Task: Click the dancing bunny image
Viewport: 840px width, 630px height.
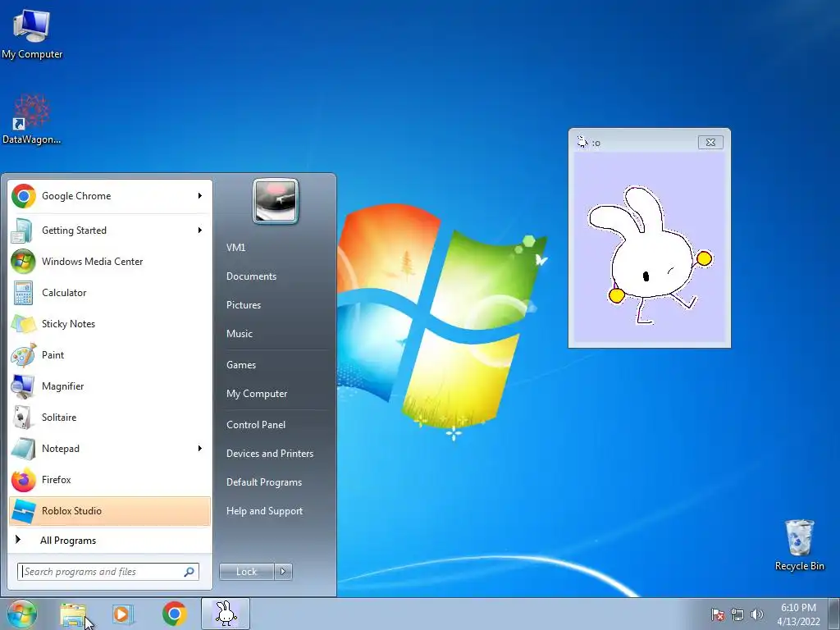Action: pos(650,255)
